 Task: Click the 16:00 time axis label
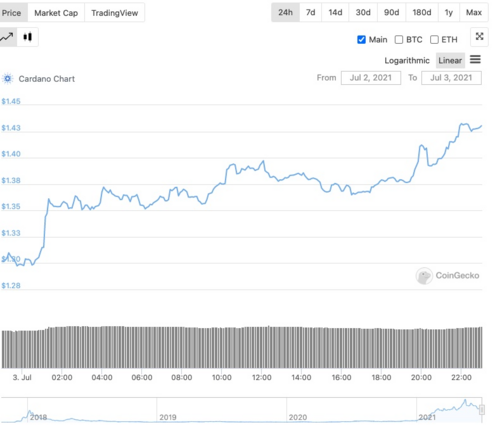click(x=341, y=378)
